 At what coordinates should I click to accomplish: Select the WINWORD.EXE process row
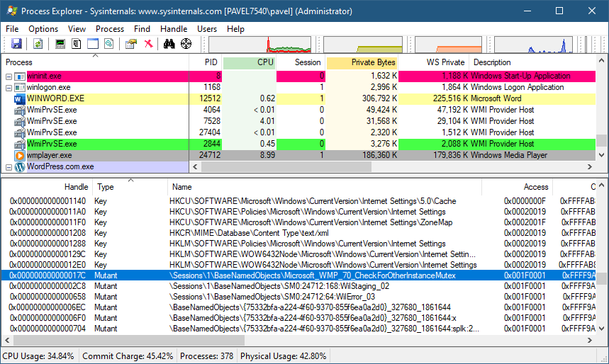click(x=298, y=99)
